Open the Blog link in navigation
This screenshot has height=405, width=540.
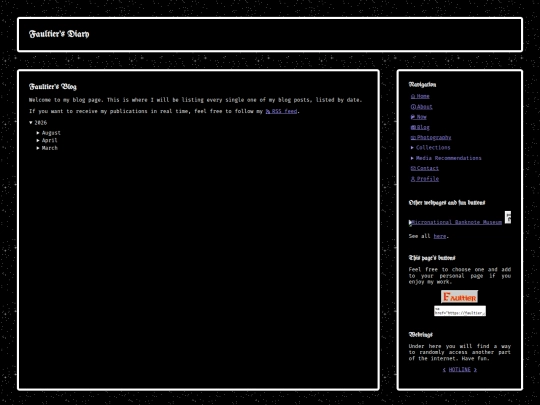click(420, 127)
